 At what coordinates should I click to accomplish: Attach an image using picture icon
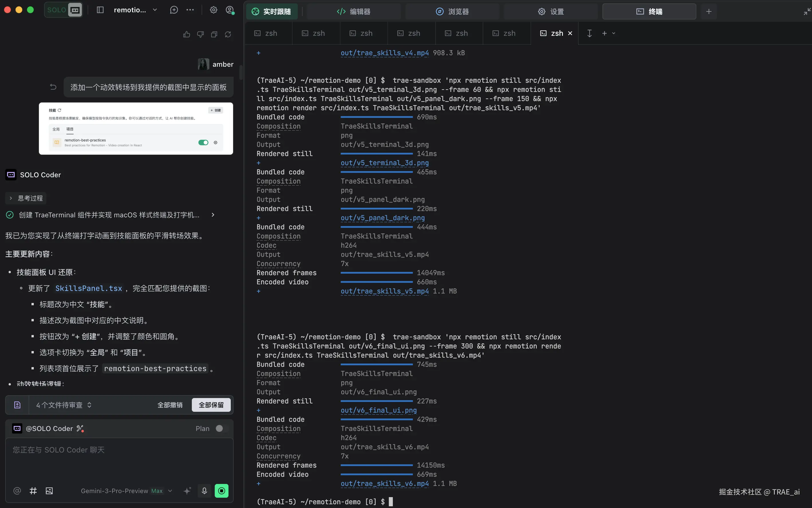pos(49,491)
